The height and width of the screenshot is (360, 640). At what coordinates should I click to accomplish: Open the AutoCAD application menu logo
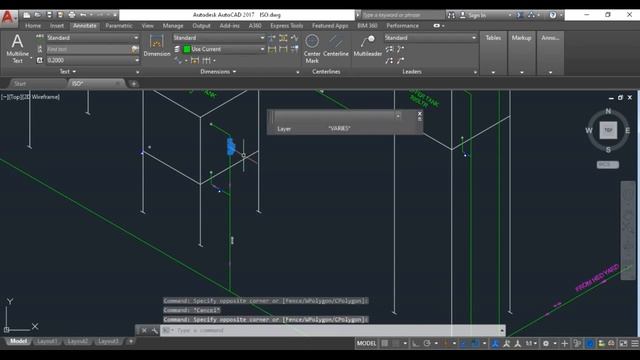pos(8,18)
